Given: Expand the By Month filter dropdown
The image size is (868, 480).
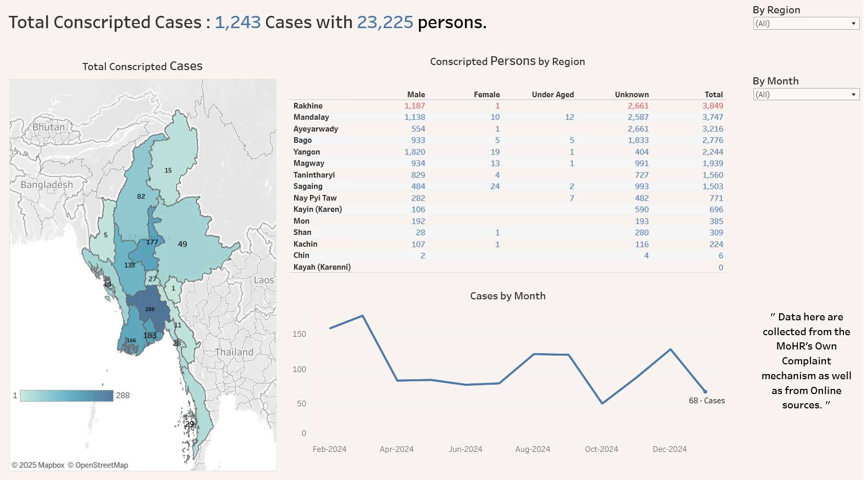Looking at the screenshot, I should (806, 95).
